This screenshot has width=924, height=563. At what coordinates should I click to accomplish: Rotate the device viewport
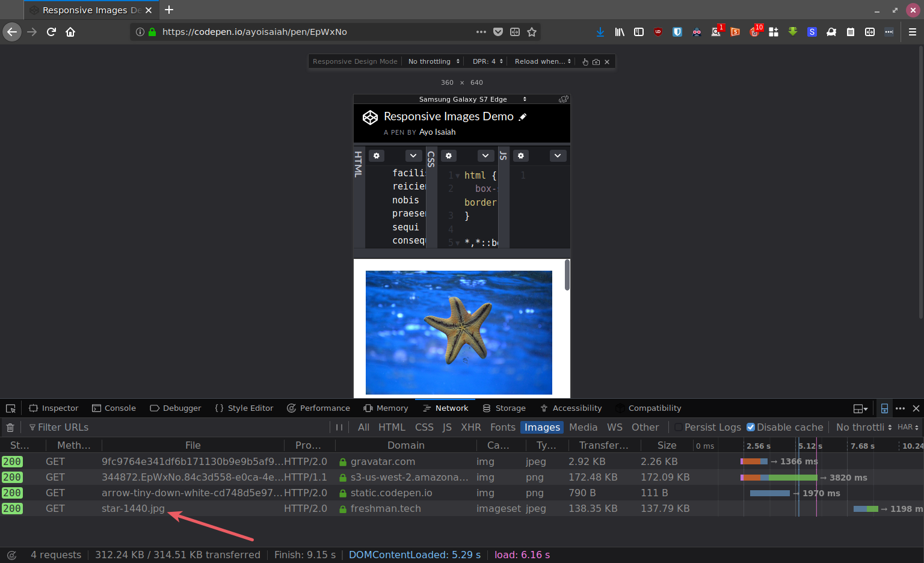pos(563,99)
